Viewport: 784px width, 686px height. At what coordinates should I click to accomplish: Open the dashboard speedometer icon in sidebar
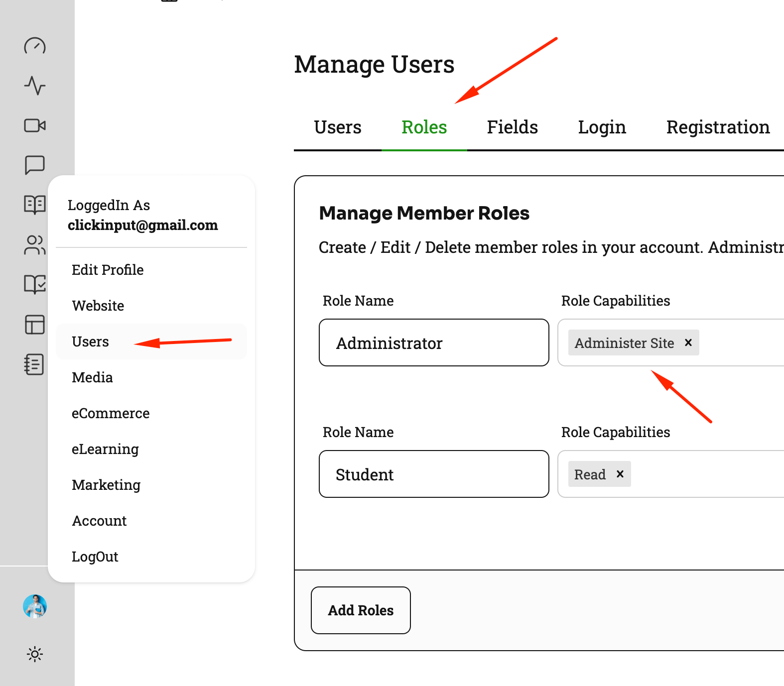(35, 46)
